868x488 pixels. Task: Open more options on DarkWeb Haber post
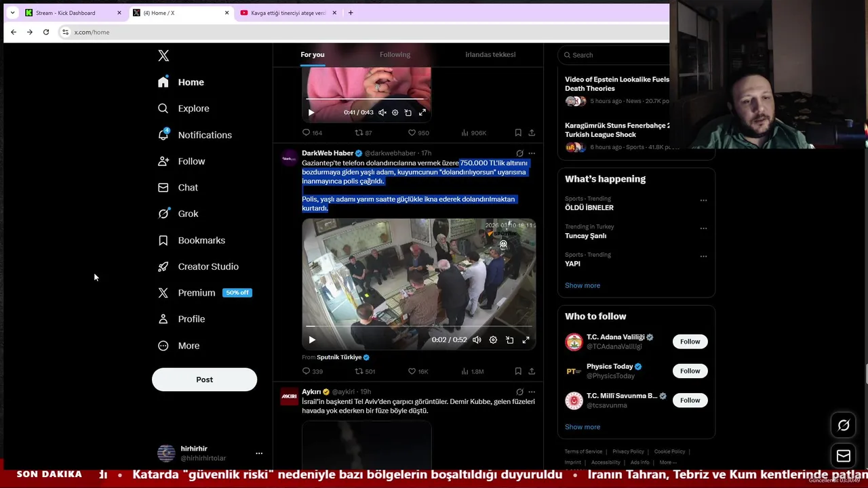click(532, 153)
